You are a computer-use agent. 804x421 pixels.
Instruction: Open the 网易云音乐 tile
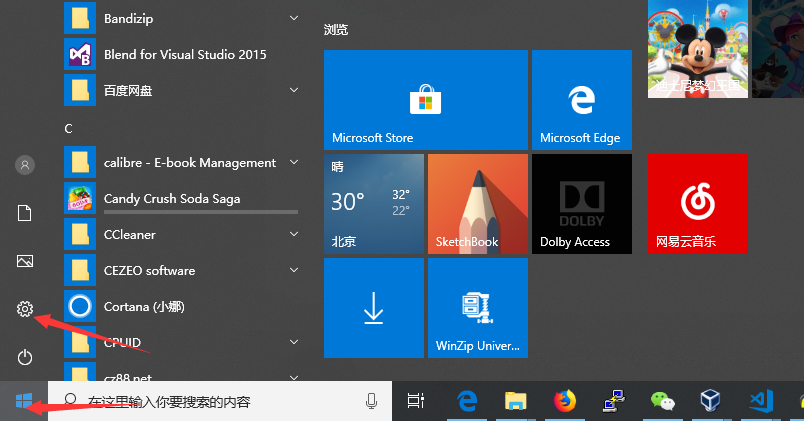[x=697, y=204]
